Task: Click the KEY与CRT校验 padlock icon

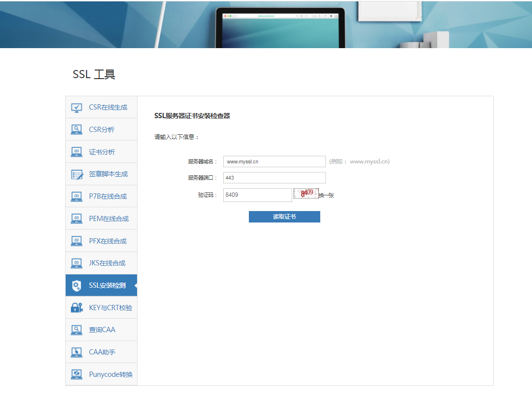Action: click(x=77, y=308)
